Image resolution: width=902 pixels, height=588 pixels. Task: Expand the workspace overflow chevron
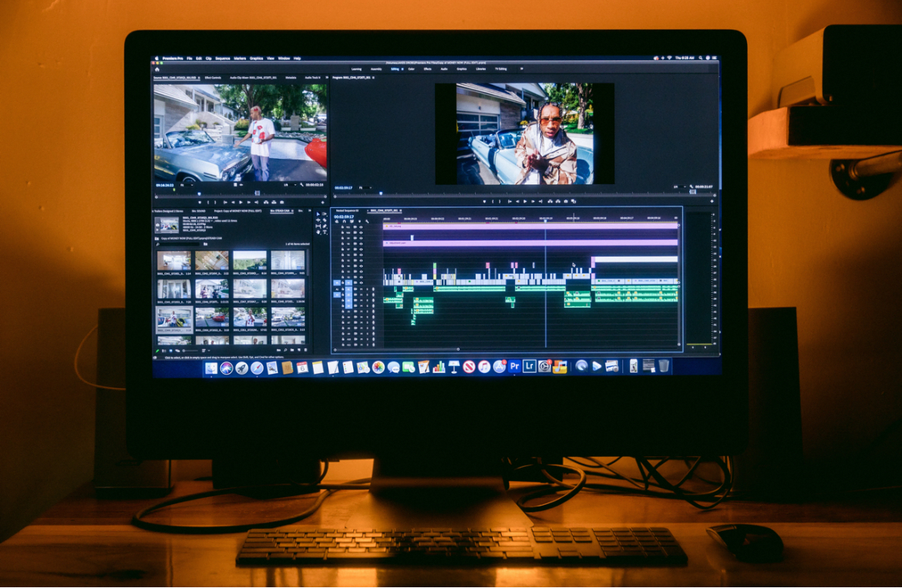point(521,69)
